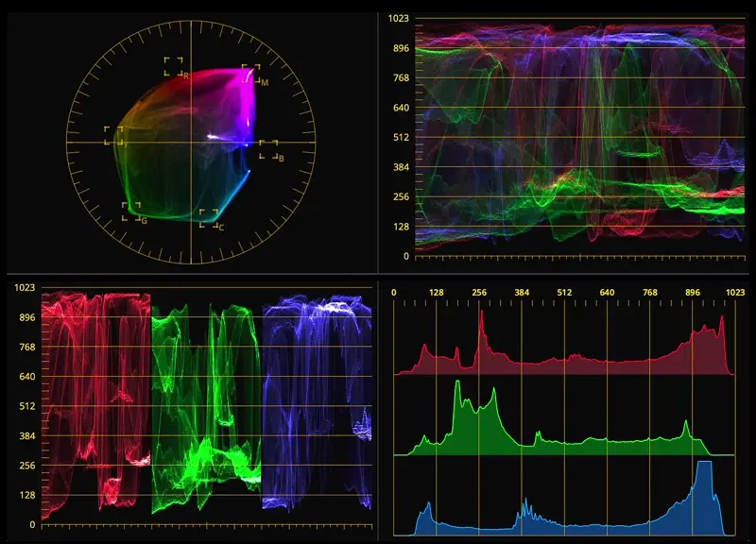
Task: Click the red (R) target box on the vectorscope
Action: pos(173,66)
